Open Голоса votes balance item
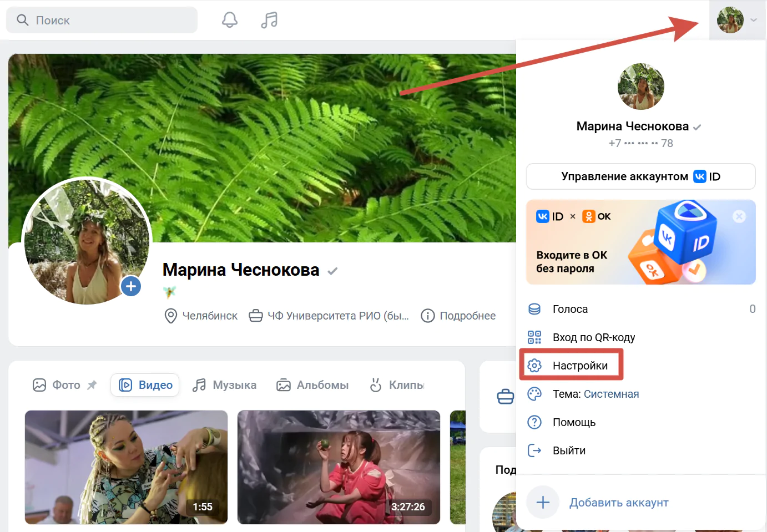The image size is (767, 532). [x=570, y=309]
